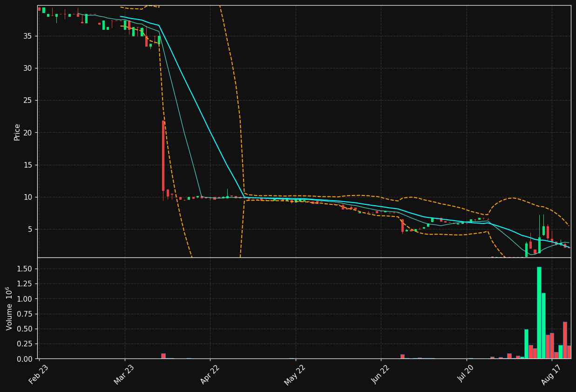Screen dimensions: 576x392
Task: Click the 'Aug 17' date label
Action: pos(551,374)
